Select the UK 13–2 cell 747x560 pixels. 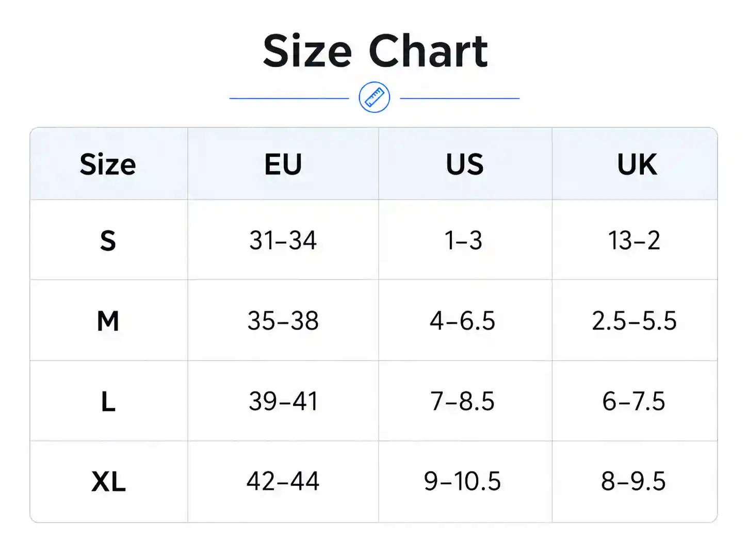pos(634,240)
